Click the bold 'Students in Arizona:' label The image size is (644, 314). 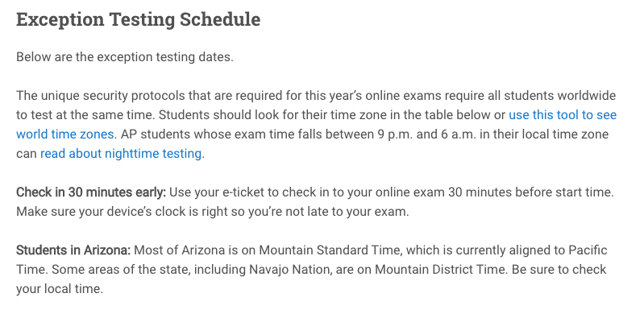click(73, 250)
